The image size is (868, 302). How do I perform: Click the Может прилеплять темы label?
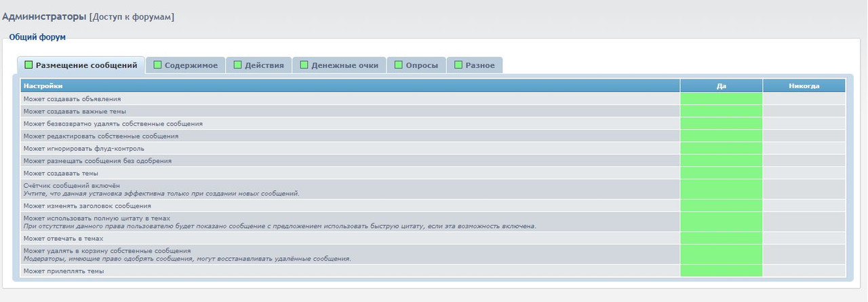pos(64,270)
